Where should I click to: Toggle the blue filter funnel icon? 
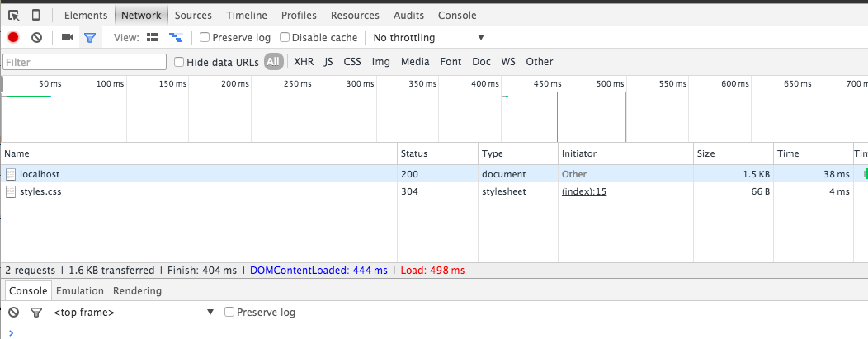90,37
